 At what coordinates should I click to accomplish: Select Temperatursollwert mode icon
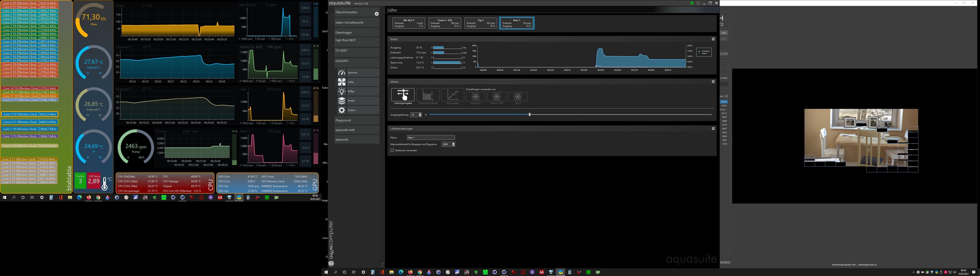tap(428, 94)
